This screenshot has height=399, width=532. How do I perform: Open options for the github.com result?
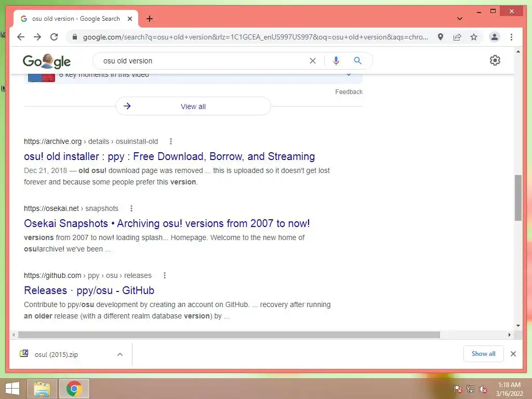coord(165,275)
